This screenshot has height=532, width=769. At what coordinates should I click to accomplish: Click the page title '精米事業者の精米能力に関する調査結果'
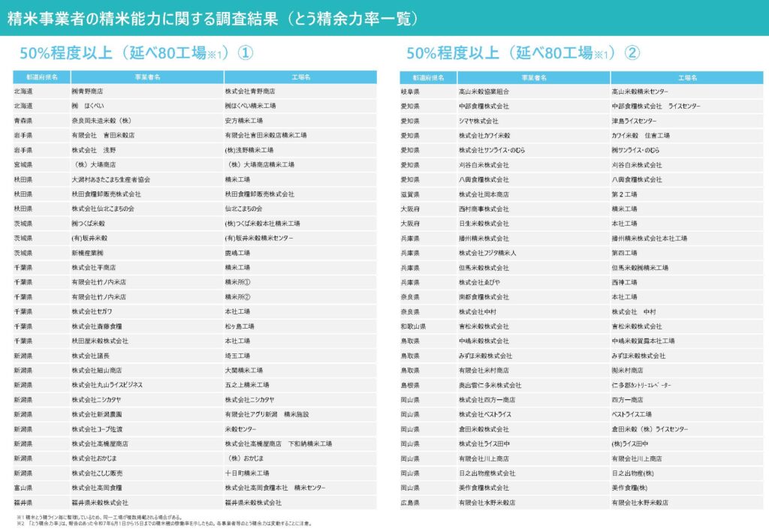tap(143, 19)
